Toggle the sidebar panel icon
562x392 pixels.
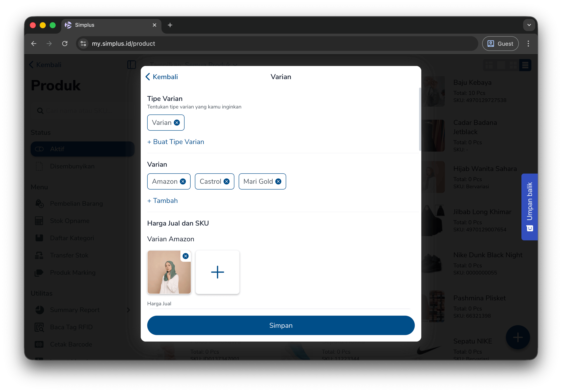coord(131,65)
